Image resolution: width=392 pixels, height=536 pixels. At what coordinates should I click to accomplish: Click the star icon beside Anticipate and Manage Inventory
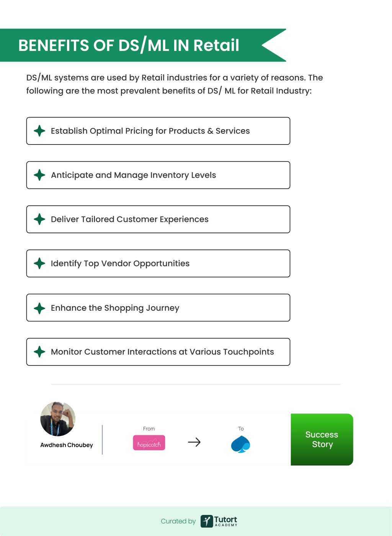(39, 175)
